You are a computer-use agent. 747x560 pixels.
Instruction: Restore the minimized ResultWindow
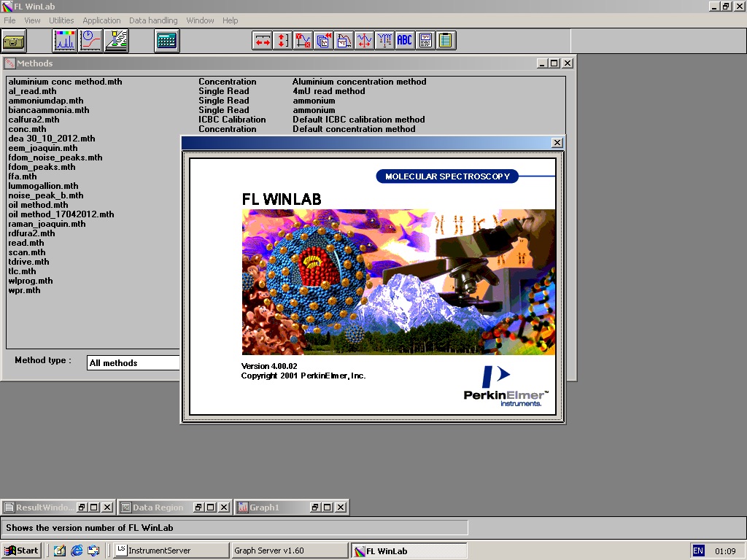82,507
